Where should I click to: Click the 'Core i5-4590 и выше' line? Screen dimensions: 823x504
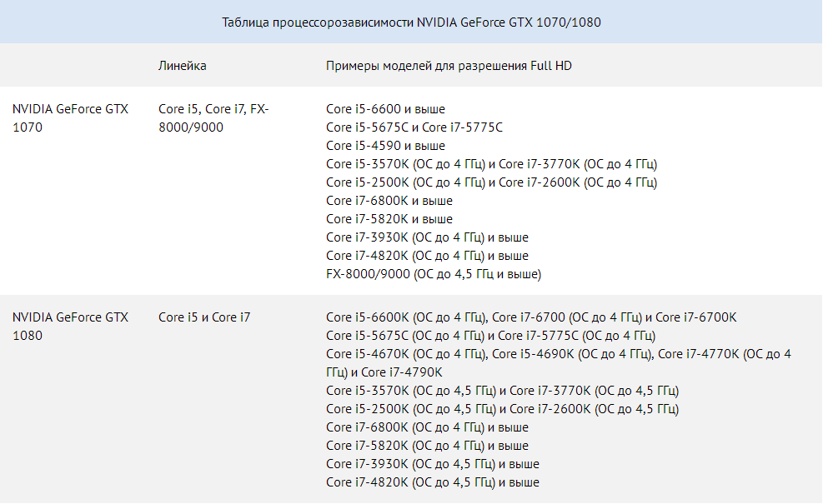pos(385,146)
